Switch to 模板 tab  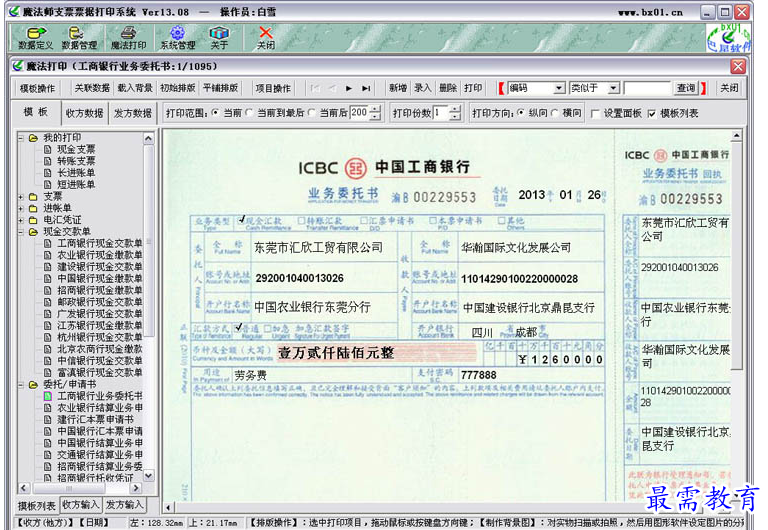click(x=36, y=112)
